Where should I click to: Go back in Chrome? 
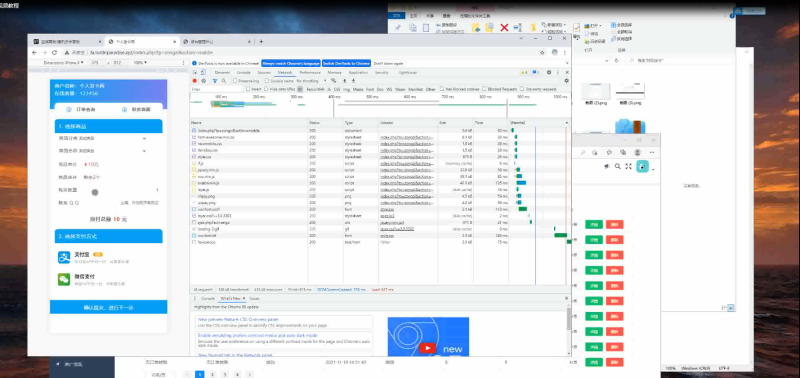[x=34, y=53]
